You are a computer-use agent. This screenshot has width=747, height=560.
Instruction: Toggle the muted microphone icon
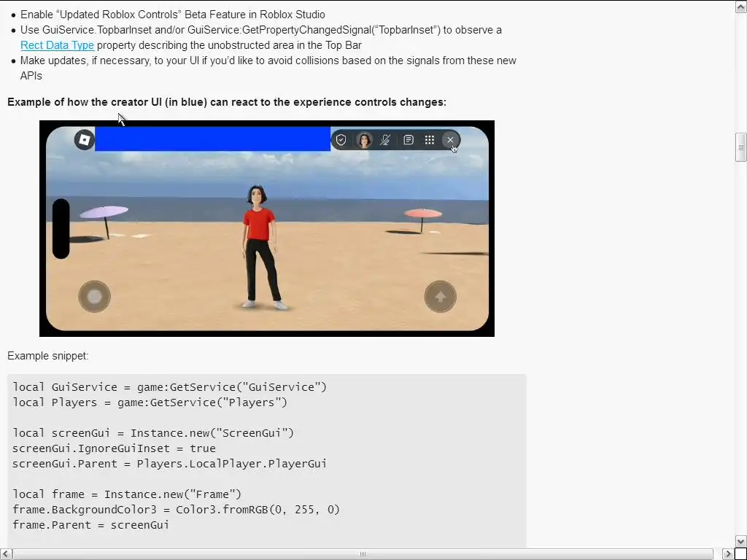[x=385, y=140]
